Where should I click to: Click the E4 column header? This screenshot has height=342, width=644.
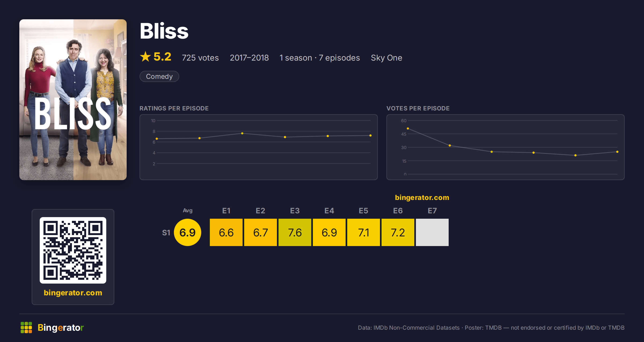[x=329, y=211]
